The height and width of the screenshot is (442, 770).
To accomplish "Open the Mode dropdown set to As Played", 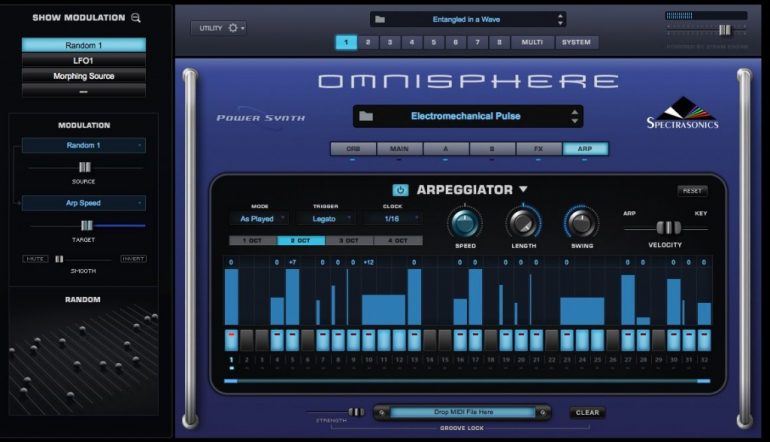I will click(x=258, y=217).
